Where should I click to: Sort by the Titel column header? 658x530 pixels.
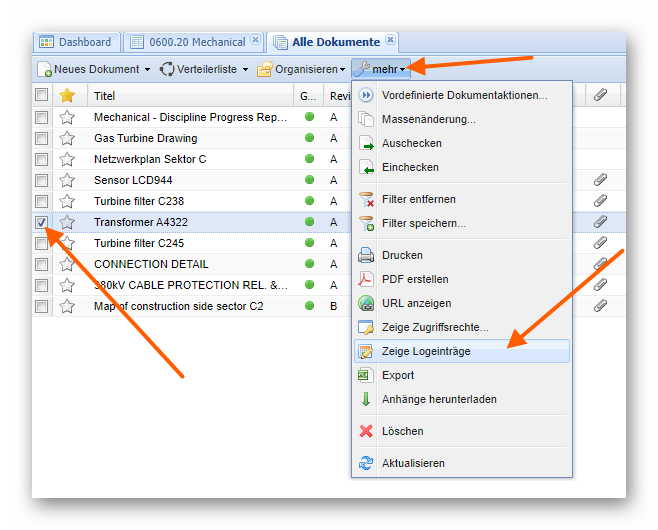[x=105, y=96]
